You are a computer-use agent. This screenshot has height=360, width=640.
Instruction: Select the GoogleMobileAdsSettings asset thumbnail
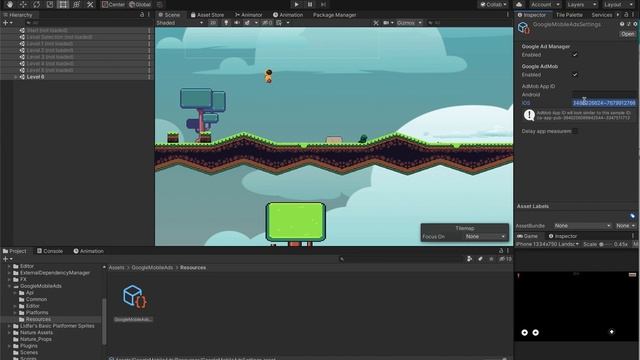point(133,296)
